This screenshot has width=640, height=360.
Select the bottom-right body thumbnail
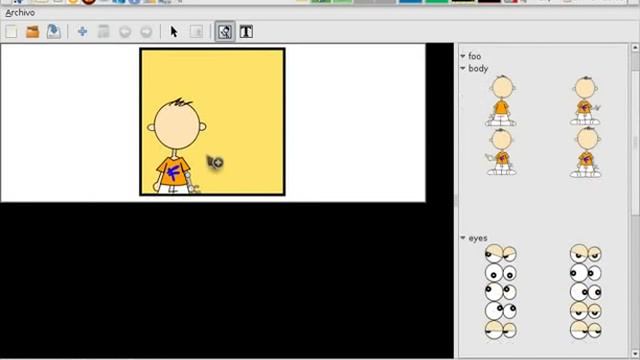click(x=586, y=152)
